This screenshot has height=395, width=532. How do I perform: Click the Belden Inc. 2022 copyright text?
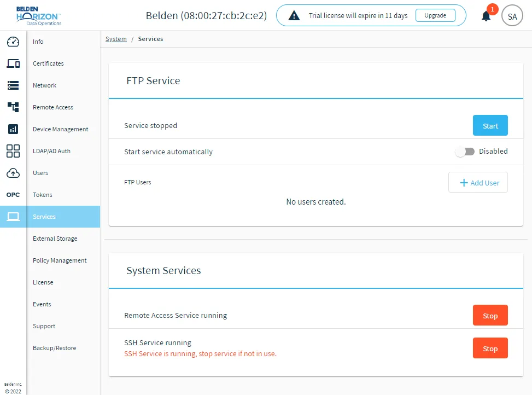coord(13,388)
